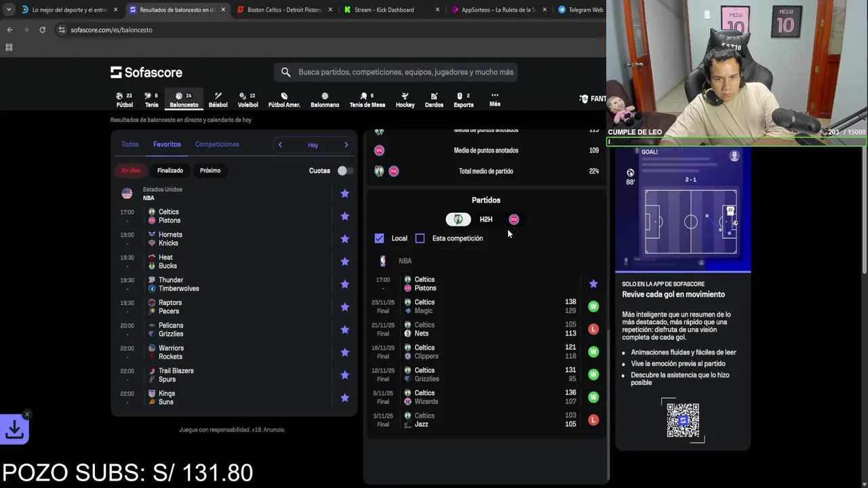Select the Voleibol sport icon

248,100
